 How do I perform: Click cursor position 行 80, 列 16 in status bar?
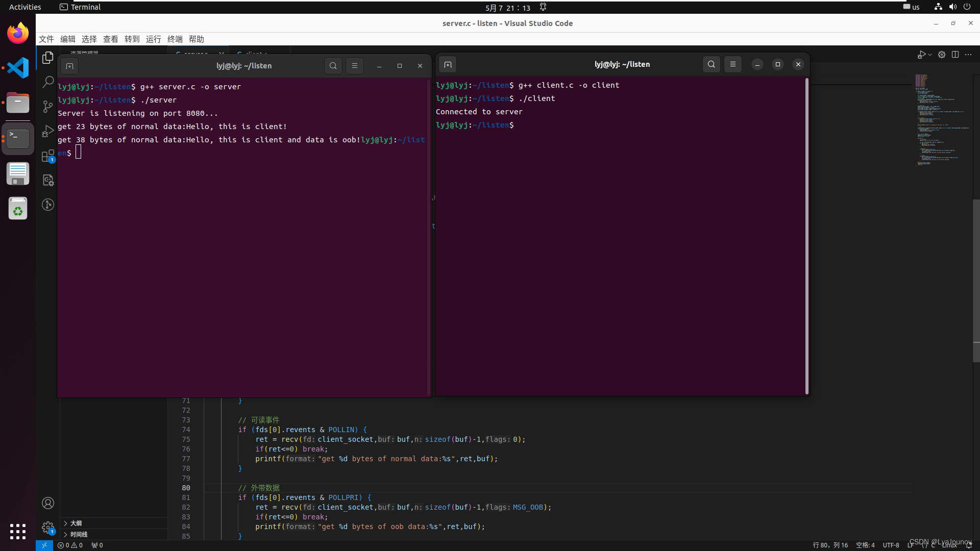pos(830,545)
